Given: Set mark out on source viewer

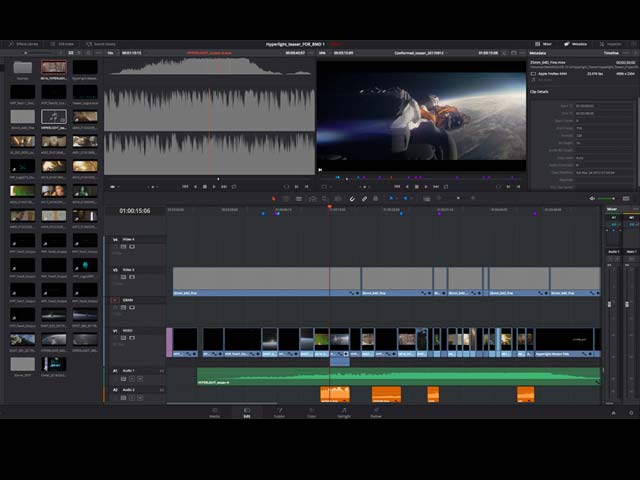Looking at the screenshot, I should (306, 187).
